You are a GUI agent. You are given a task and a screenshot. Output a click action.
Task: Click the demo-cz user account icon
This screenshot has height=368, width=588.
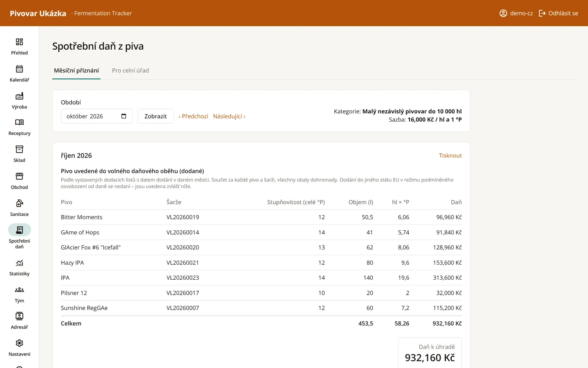503,13
